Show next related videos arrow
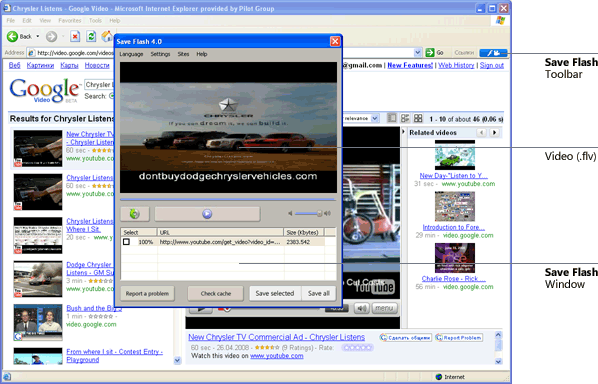Viewport: 598px width, 384px height. (495, 132)
